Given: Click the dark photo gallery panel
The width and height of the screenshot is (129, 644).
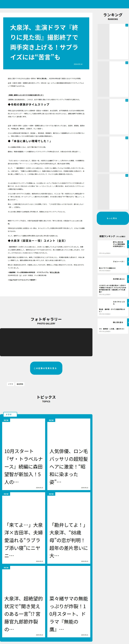Looking at the screenshot, I should (46, 342).
